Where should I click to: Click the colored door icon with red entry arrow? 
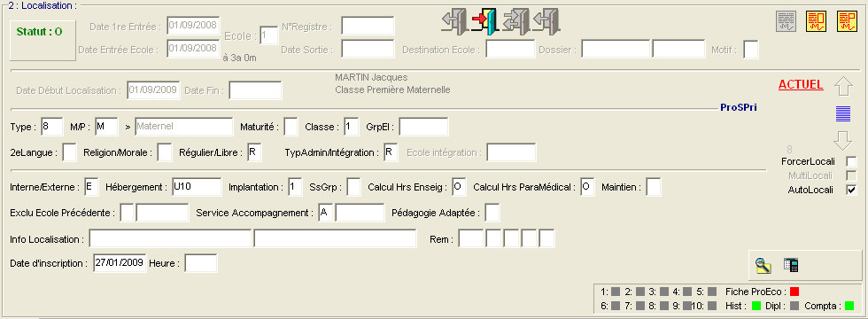click(485, 22)
